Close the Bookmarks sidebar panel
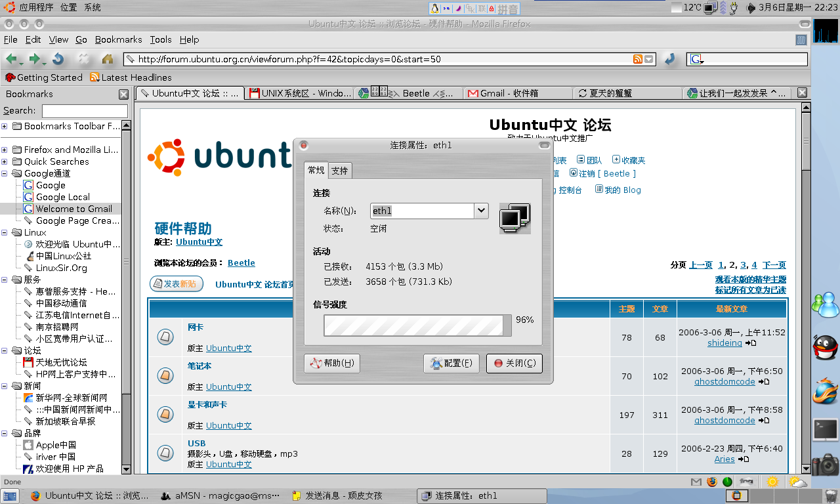The image size is (840, 504). pos(123,94)
